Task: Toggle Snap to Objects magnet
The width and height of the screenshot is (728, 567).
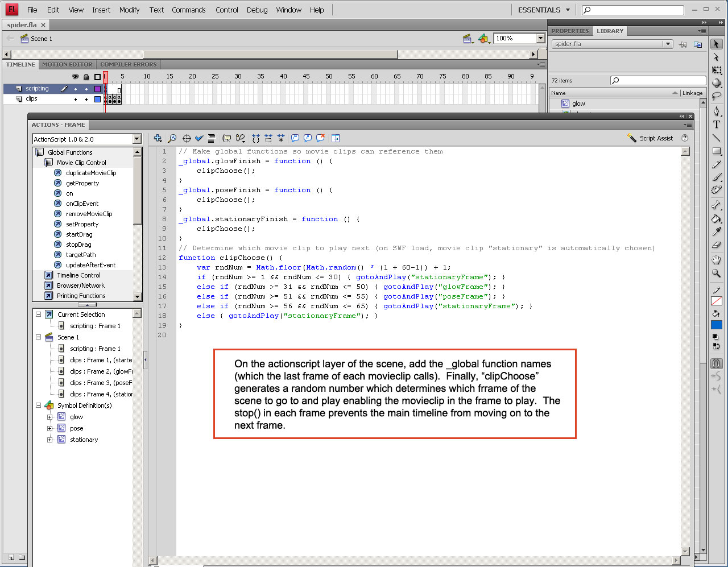Action: [x=716, y=363]
